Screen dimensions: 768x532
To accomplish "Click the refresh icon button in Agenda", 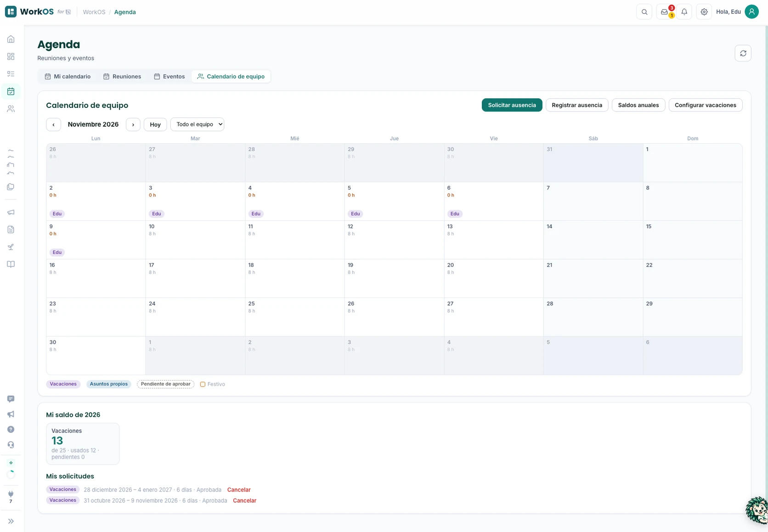I will 743,53.
